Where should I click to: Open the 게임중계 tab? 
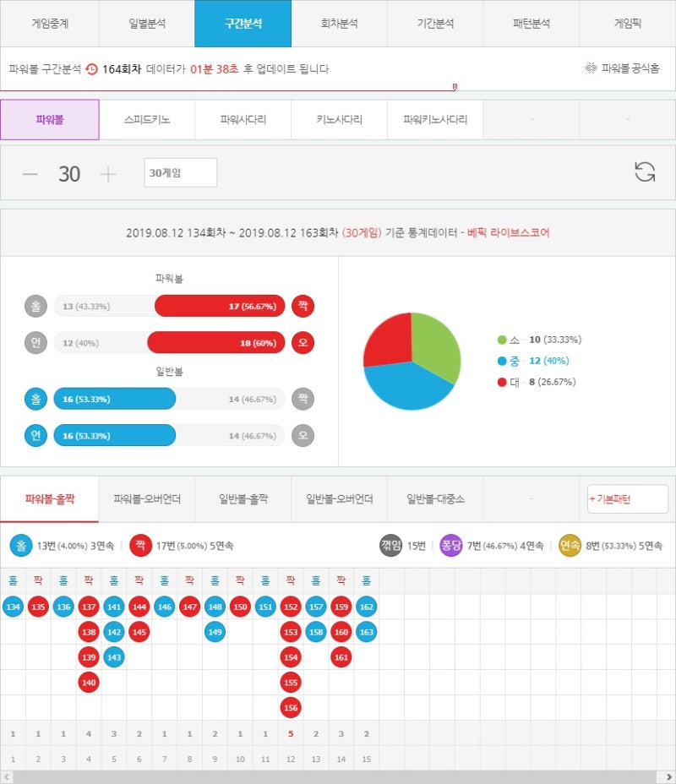click(x=50, y=24)
